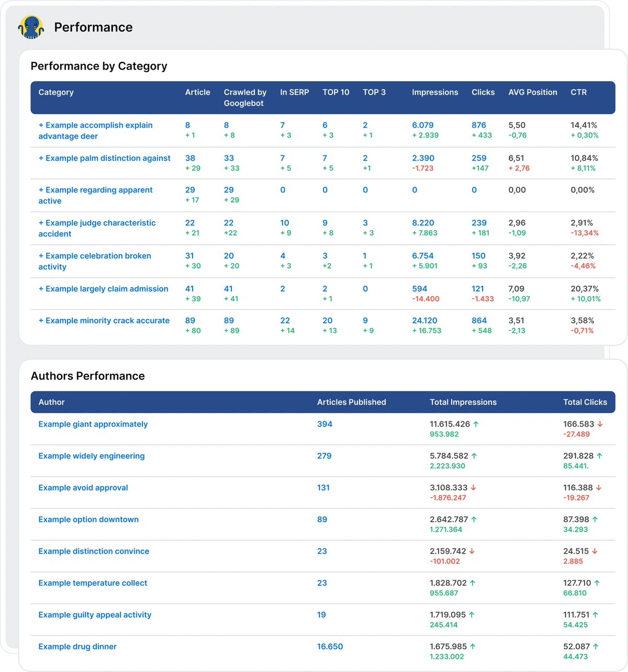
Task: Open author Example giant approximately
Action: [93, 424]
